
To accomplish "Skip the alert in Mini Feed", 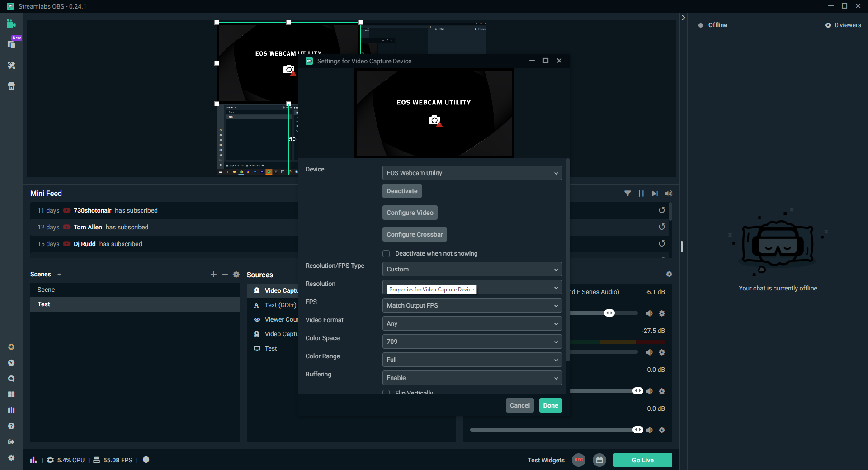I will coord(655,194).
